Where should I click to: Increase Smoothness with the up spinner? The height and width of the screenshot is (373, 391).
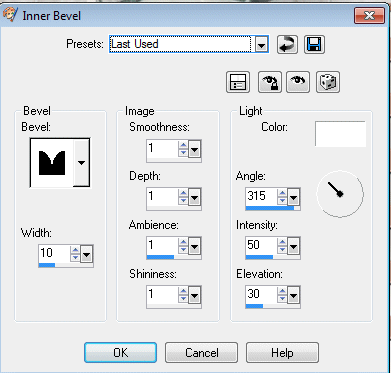pyautogui.click(x=183, y=145)
